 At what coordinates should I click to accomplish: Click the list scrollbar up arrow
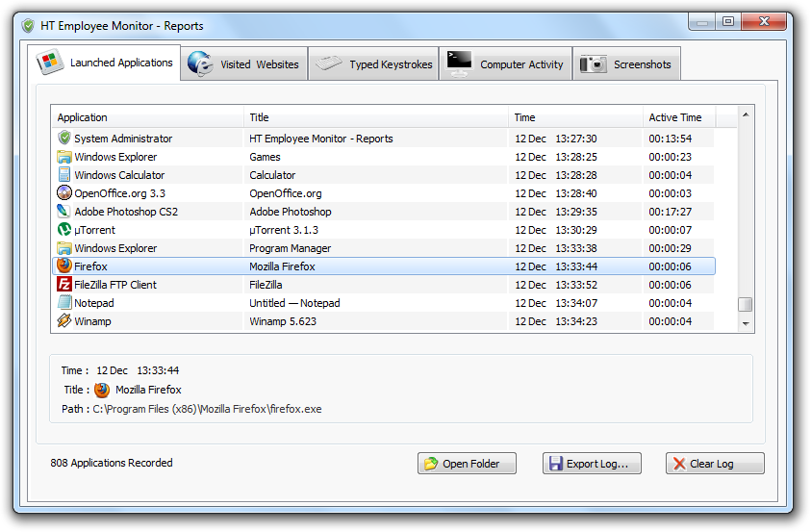point(746,114)
